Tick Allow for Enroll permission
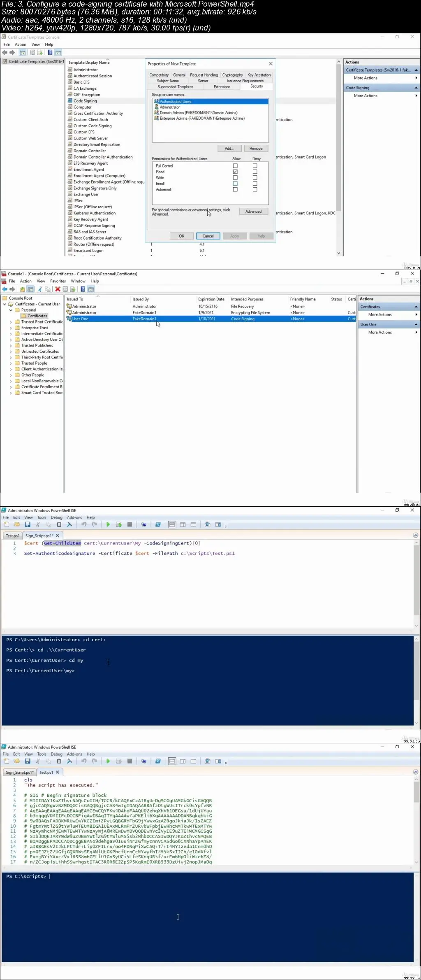421x980 pixels. 235,184
